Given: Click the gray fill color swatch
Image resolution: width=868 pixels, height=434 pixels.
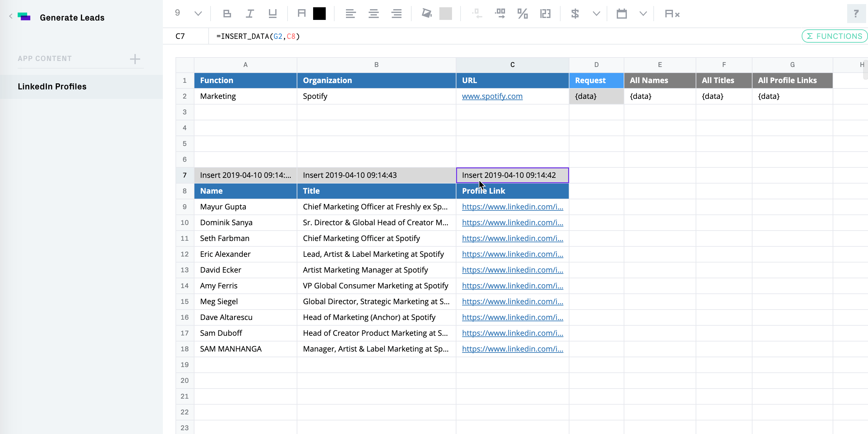Looking at the screenshot, I should pos(445,14).
